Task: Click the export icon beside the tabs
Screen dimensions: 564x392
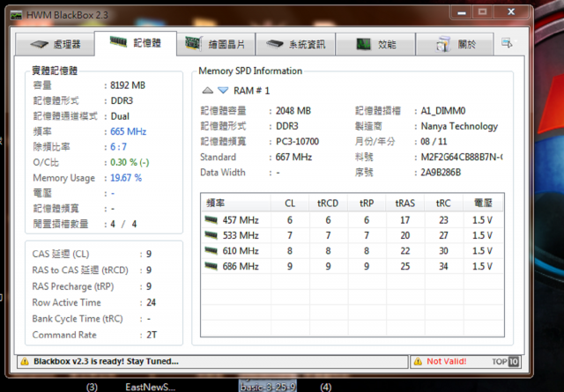Action: [x=507, y=43]
